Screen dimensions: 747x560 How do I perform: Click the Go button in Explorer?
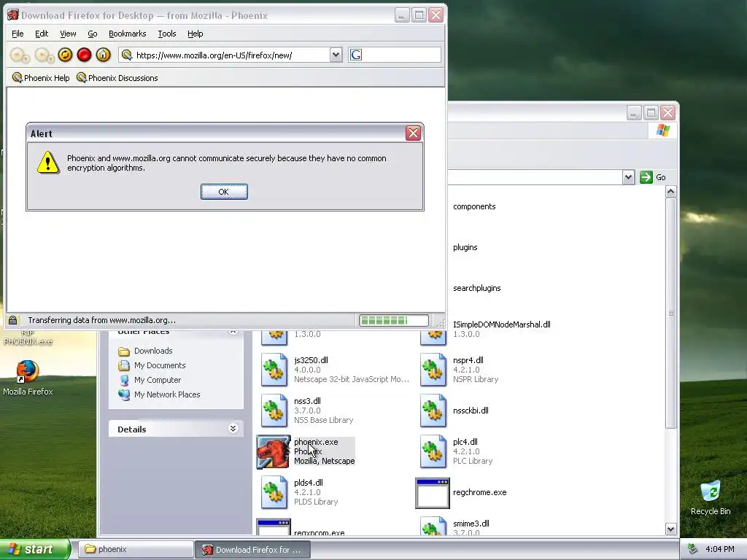[x=653, y=177]
